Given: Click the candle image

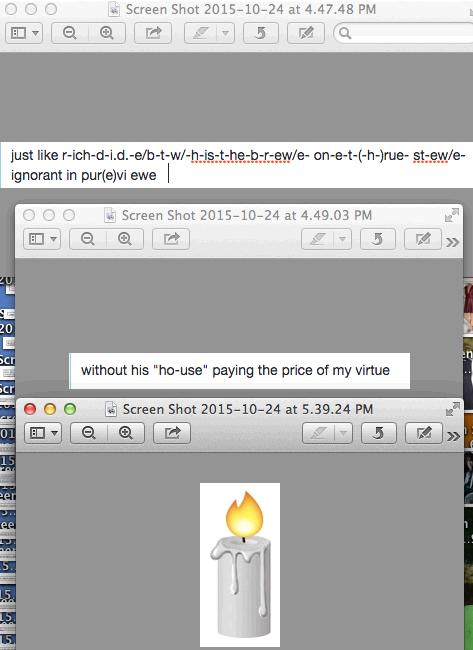Looking at the screenshot, I should point(240,564).
